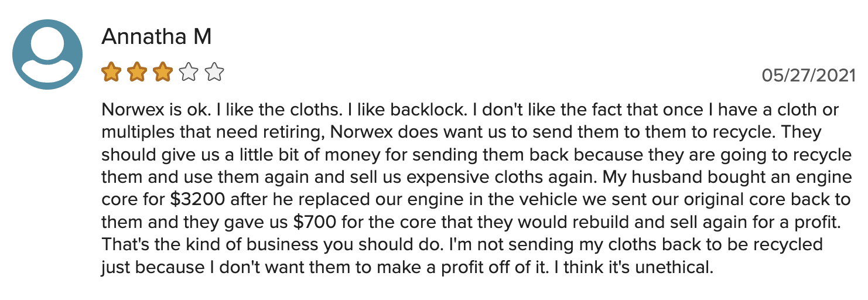Open reviewer Annatha M's name
868x300 pixels.
coord(156,37)
